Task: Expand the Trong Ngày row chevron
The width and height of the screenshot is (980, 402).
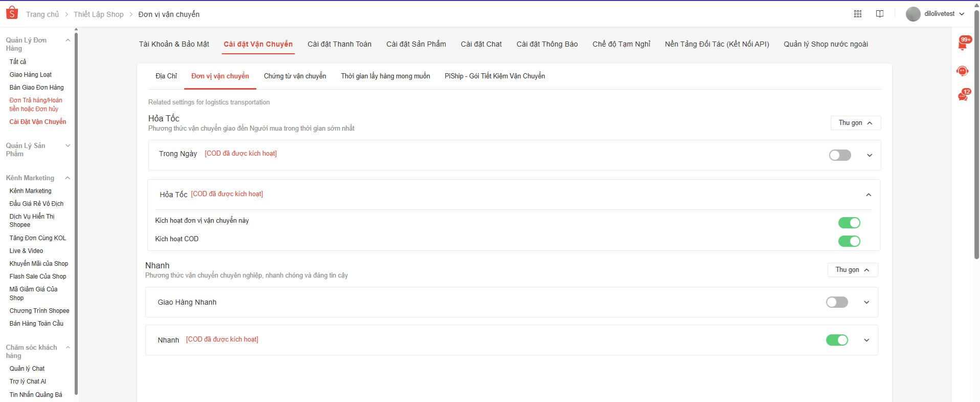Action: coord(870,155)
